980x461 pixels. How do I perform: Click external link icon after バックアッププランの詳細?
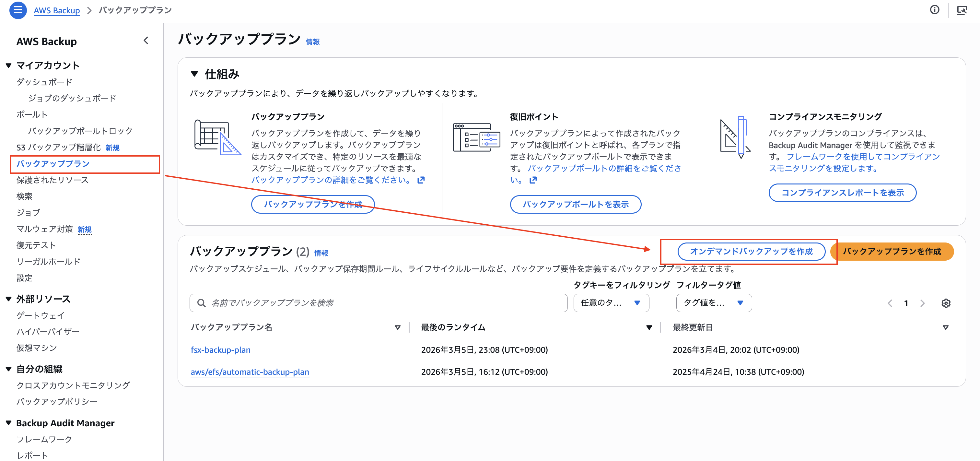pyautogui.click(x=421, y=180)
